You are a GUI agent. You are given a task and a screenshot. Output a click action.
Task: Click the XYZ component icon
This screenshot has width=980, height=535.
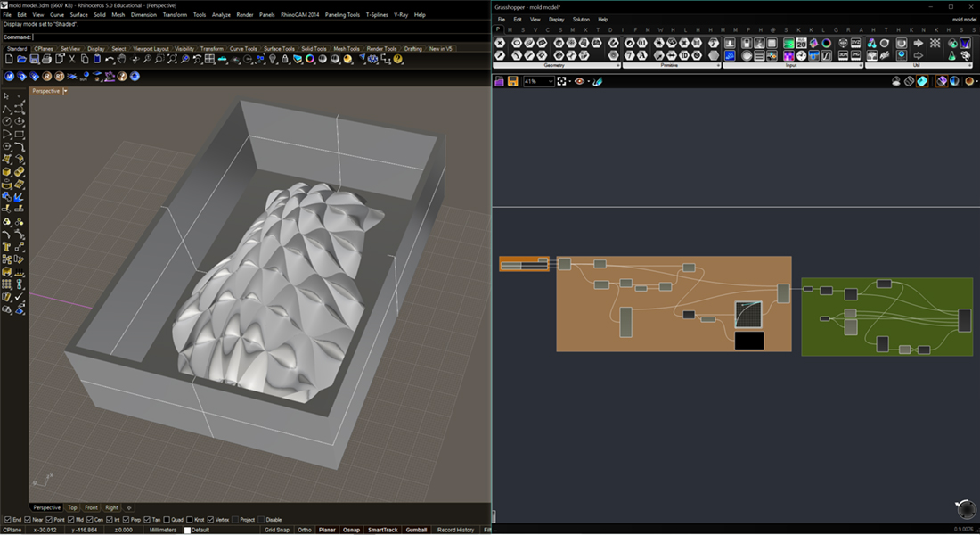click(x=855, y=43)
